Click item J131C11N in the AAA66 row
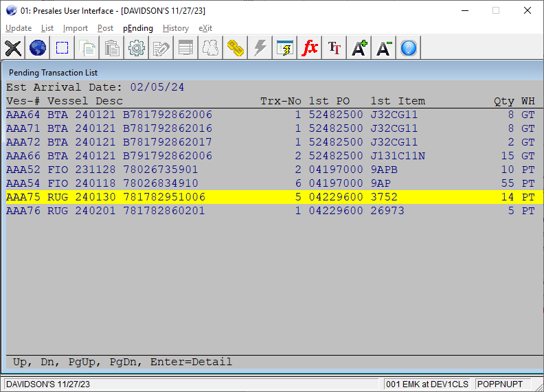544x392 pixels. 398,156
